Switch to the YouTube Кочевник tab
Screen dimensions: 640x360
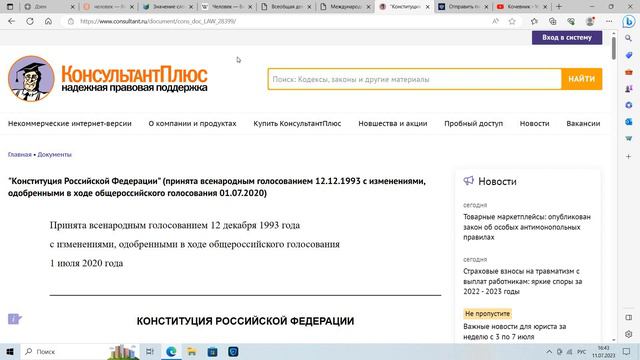coord(522,7)
